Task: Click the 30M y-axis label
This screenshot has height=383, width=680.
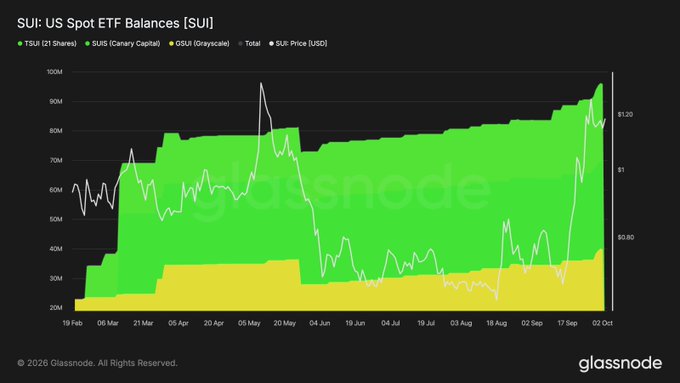Action: [x=56, y=278]
